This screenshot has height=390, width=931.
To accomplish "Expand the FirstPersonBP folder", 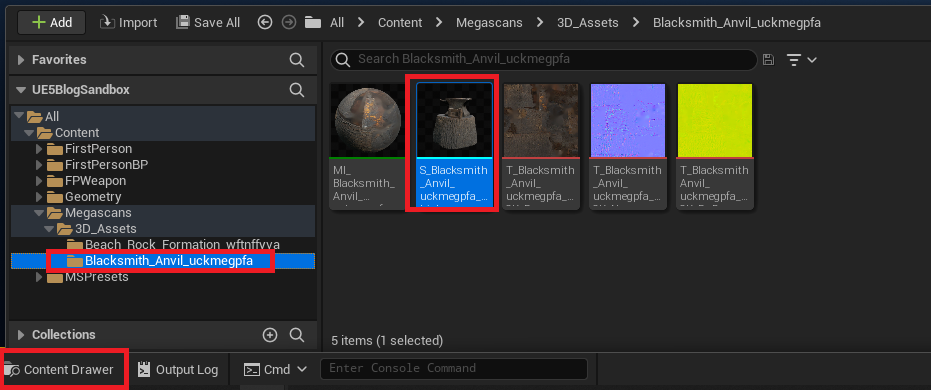I will pyautogui.click(x=40, y=164).
